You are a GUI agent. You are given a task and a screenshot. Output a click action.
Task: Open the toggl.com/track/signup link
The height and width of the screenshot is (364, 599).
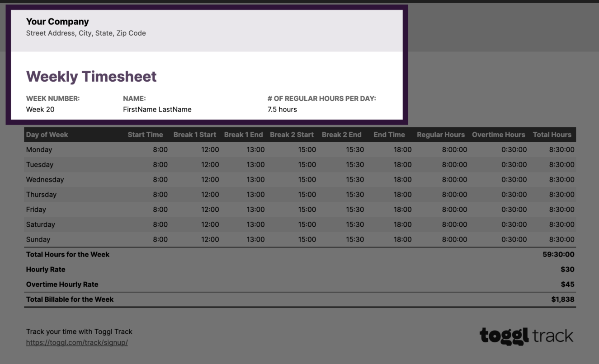[x=77, y=342]
